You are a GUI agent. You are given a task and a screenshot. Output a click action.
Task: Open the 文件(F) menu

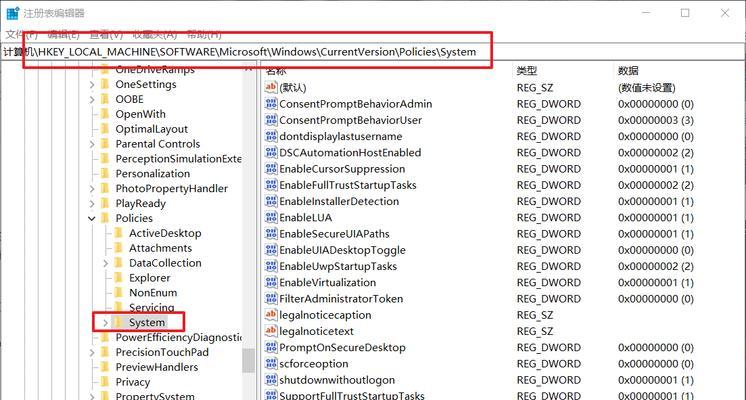point(21,35)
